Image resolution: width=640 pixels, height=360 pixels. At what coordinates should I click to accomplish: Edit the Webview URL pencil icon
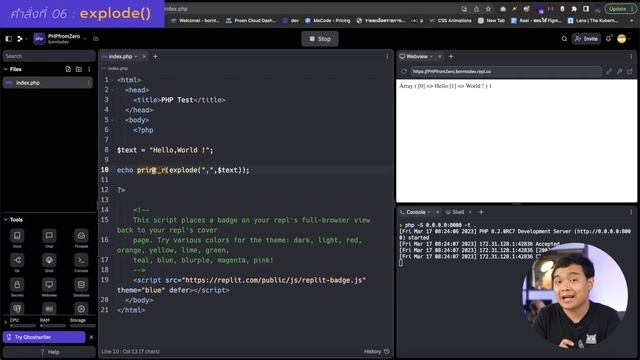(x=609, y=71)
